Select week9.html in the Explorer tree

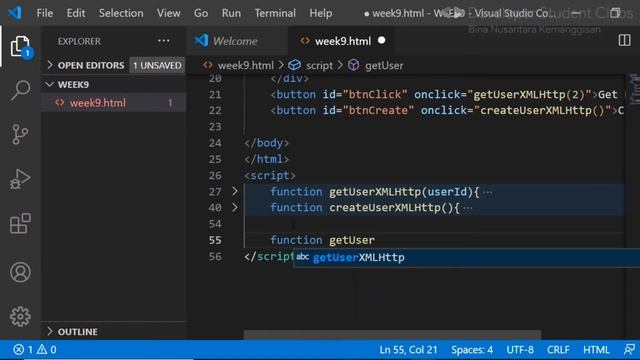click(x=114, y=103)
